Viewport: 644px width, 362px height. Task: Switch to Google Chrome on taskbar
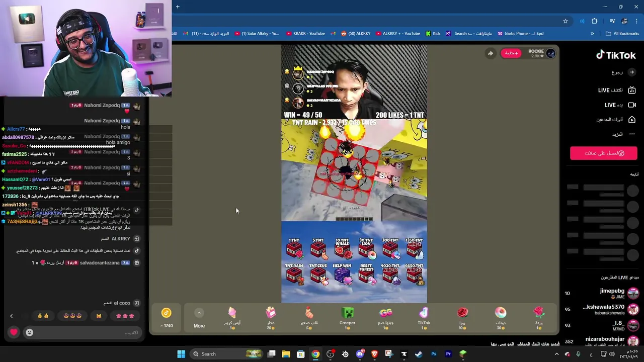click(315, 354)
